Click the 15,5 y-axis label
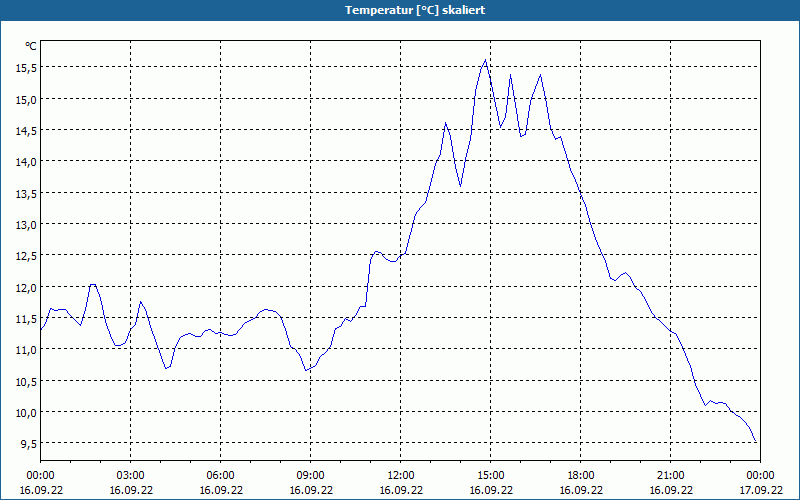Image resolution: width=800 pixels, height=500 pixels. pos(26,67)
